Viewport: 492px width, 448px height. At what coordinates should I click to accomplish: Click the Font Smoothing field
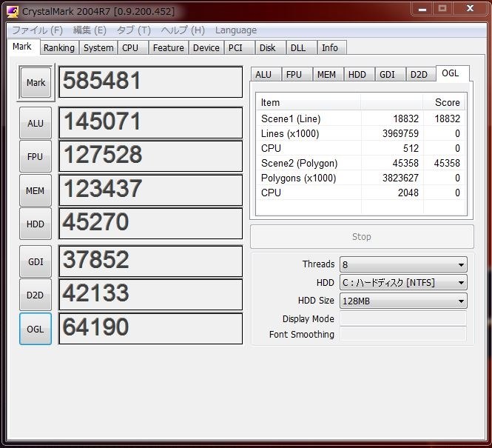pos(403,334)
